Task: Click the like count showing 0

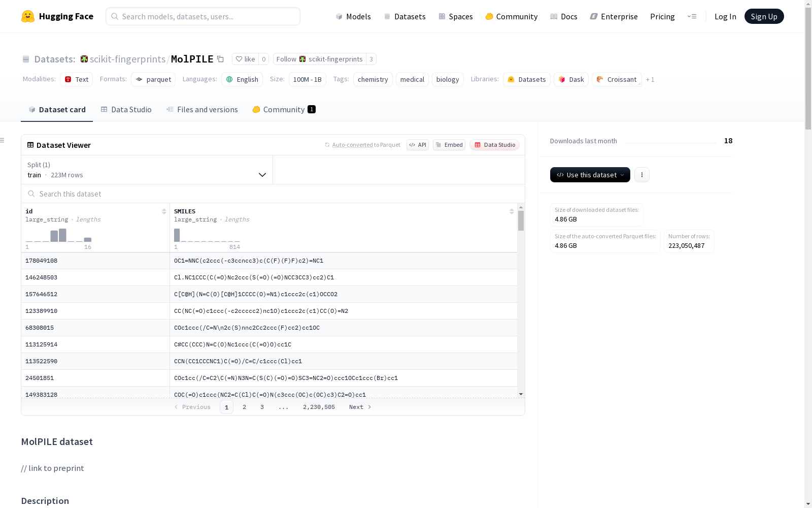Action: 263,59
